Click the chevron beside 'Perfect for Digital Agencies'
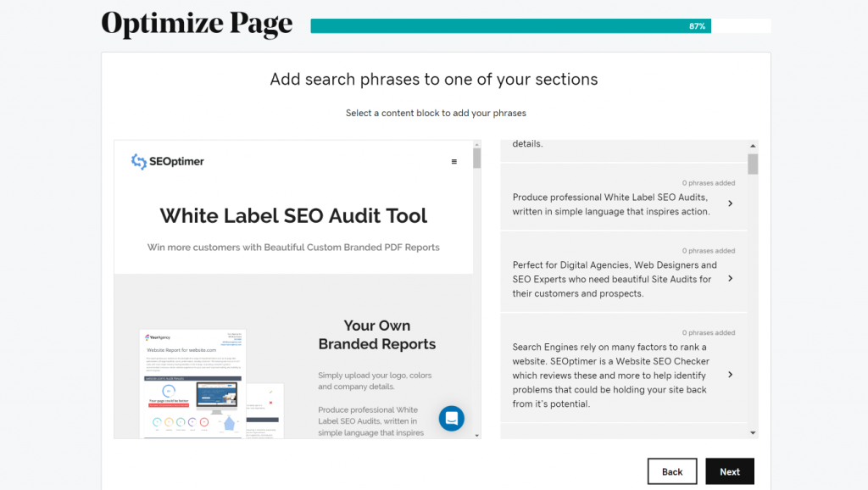This screenshot has width=868, height=490. click(730, 278)
